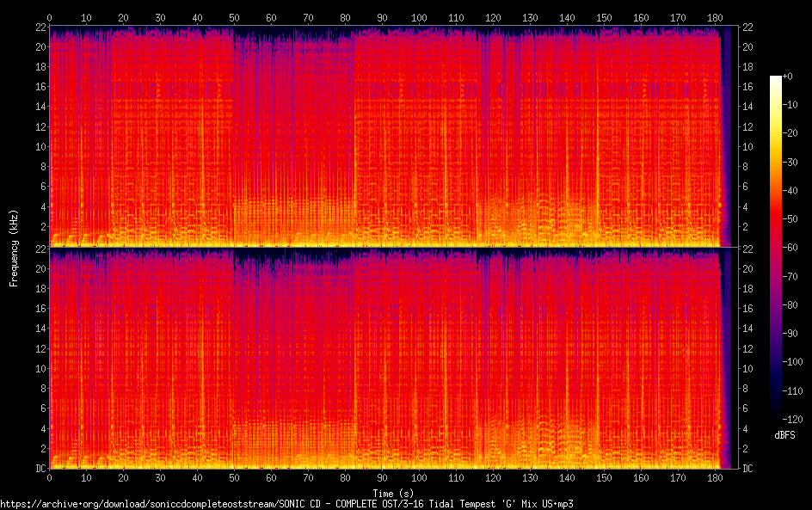Click the dark bottom of the color bar
This screenshot has height=510, width=812.
tap(776, 415)
